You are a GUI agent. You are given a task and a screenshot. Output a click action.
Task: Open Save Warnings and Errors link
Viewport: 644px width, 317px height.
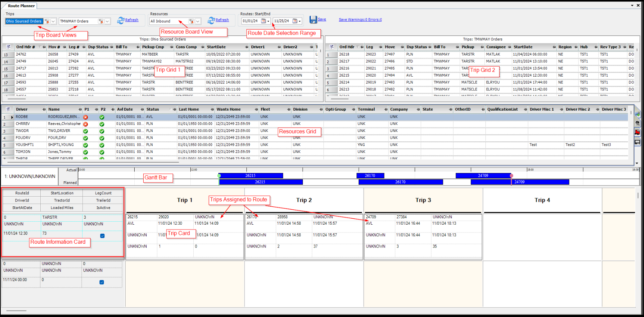point(360,20)
